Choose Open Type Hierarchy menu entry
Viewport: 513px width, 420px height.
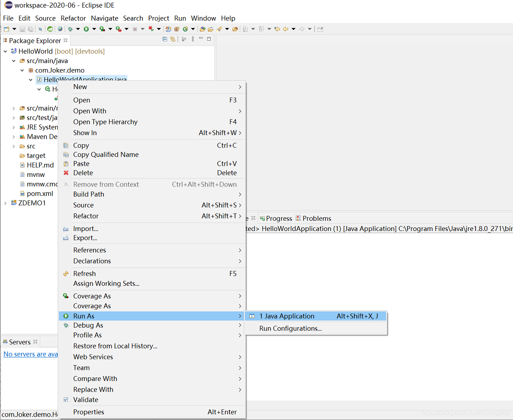tap(153, 122)
